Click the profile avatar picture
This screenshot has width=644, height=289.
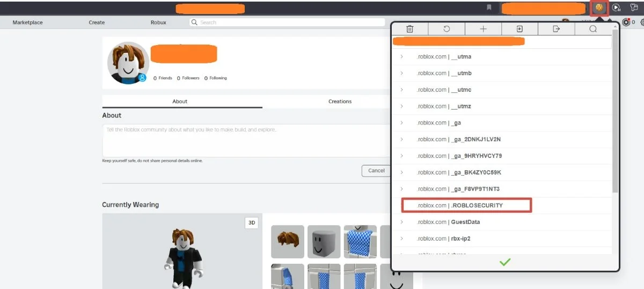(128, 63)
